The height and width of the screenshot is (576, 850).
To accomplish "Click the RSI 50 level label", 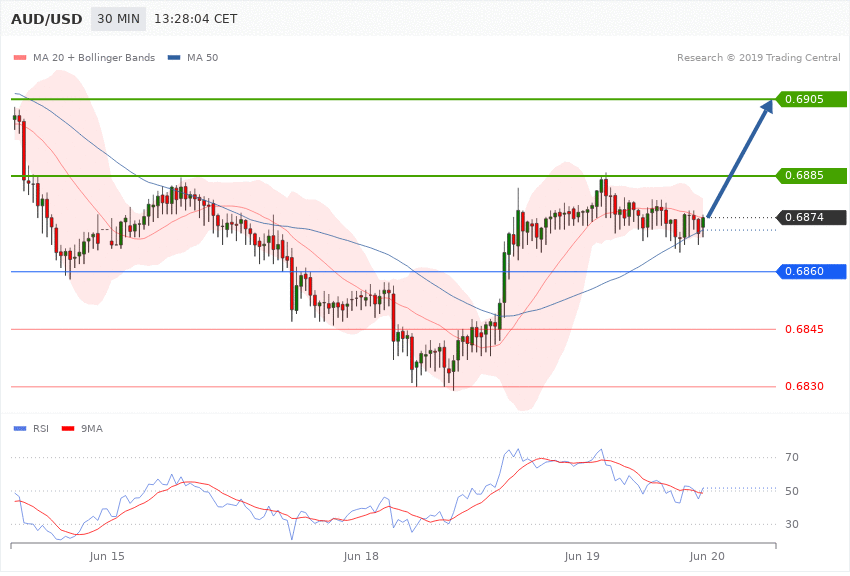I will pyautogui.click(x=791, y=491).
